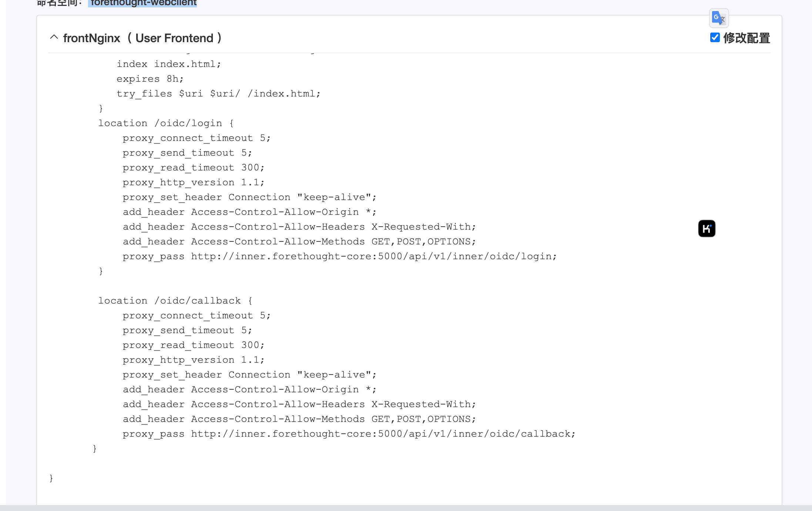The image size is (812, 511).
Task: Click the proxy_pass line ending in /oidc/callback
Action: coord(349,434)
